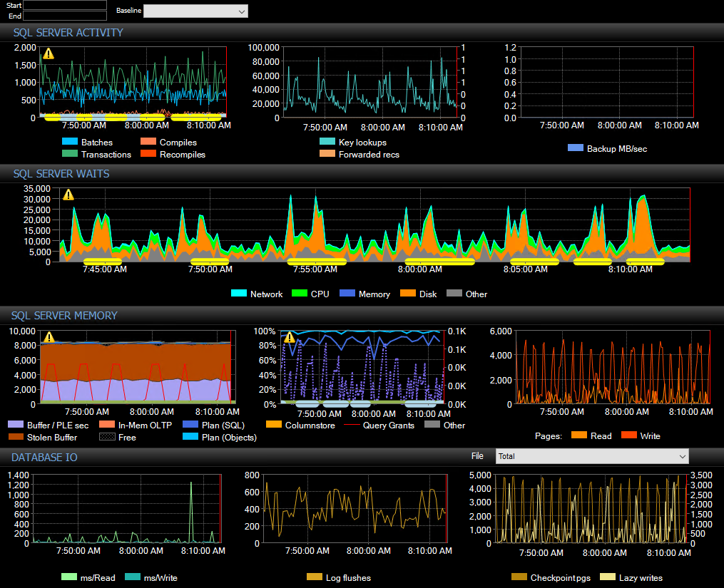Click the warning icon on the SQL Server Activity chart
724x588 pixels.
48,53
